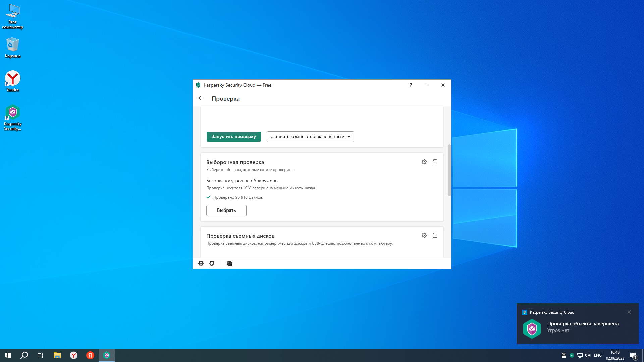
Task: Click the window's vertical scrollbar thumb
Action: click(x=449, y=170)
